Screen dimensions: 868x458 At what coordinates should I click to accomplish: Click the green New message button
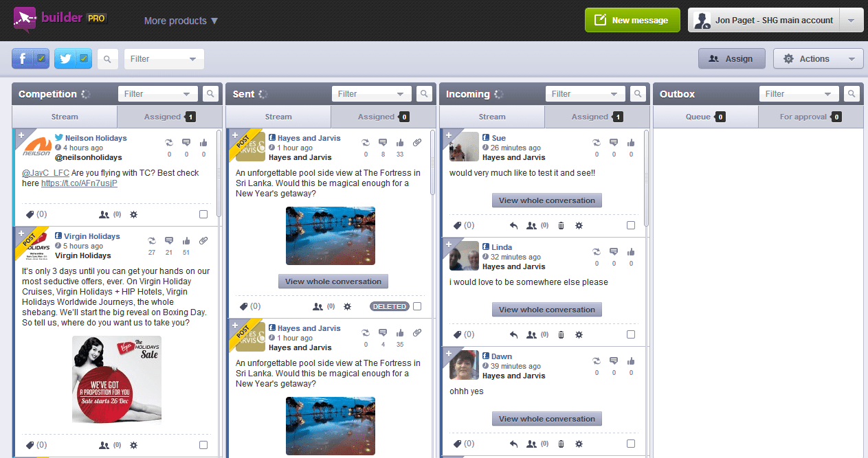(x=632, y=21)
